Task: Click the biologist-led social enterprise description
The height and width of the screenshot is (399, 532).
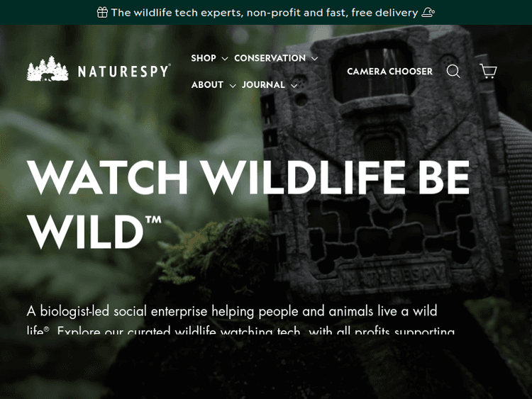Action: click(240, 320)
